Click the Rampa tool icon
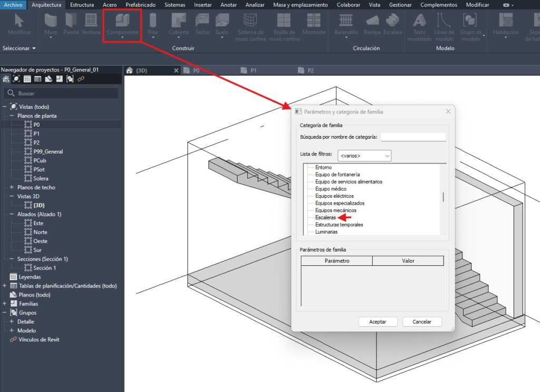 [x=372, y=23]
